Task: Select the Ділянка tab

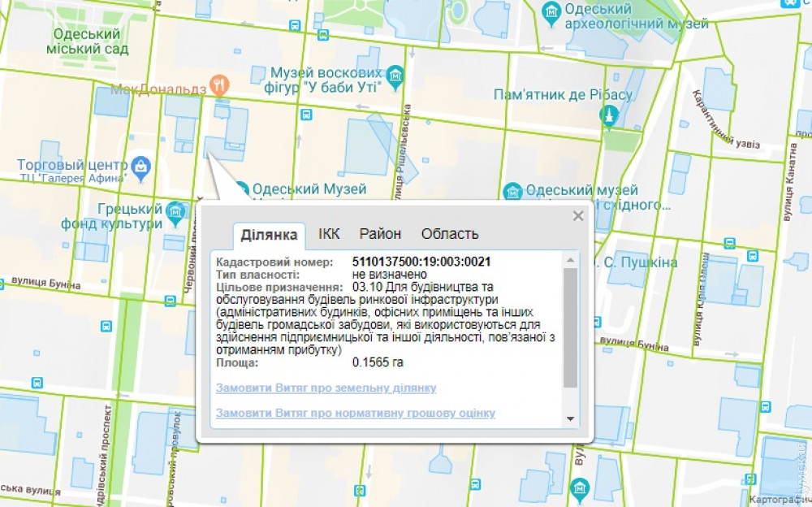Action: [269, 236]
